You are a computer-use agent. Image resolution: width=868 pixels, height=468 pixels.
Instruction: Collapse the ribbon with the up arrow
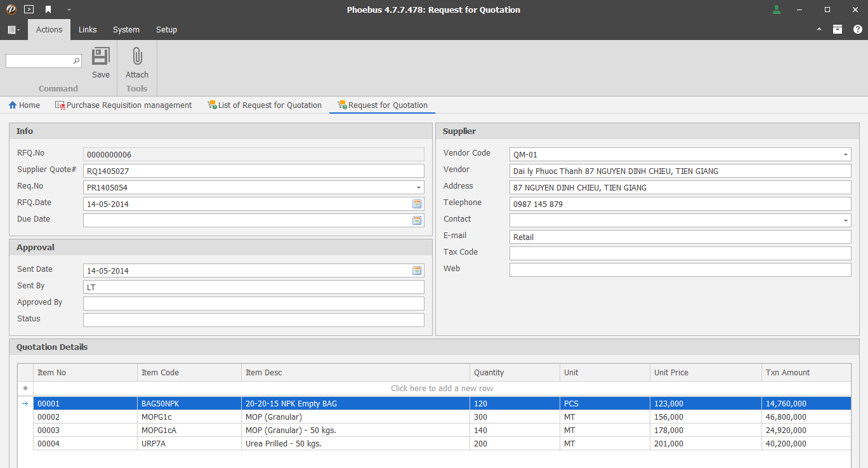coord(819,29)
